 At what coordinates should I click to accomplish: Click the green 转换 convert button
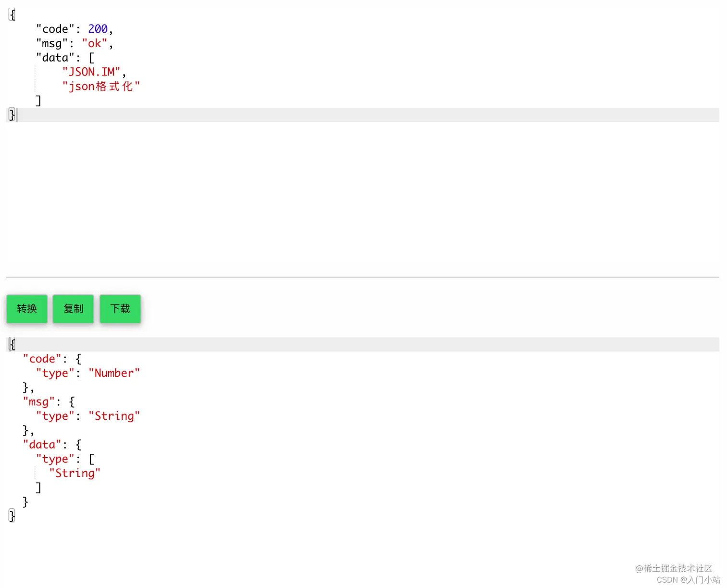(27, 309)
